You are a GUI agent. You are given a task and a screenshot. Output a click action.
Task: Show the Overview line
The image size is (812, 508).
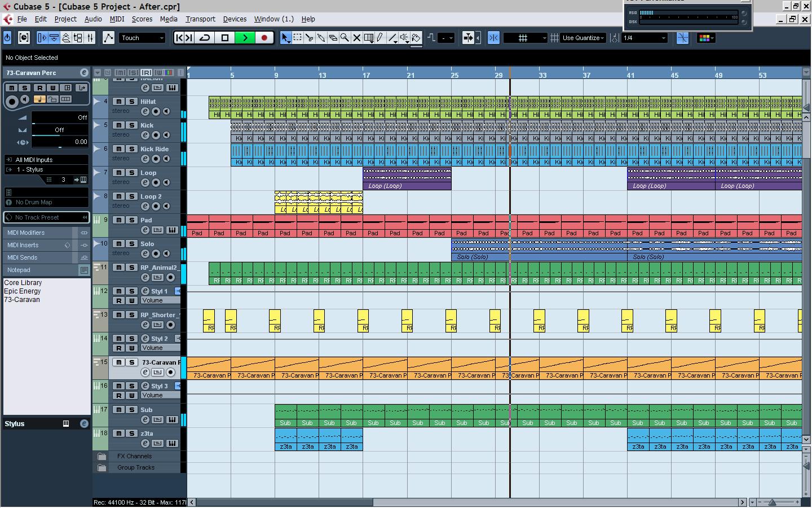[x=66, y=38]
